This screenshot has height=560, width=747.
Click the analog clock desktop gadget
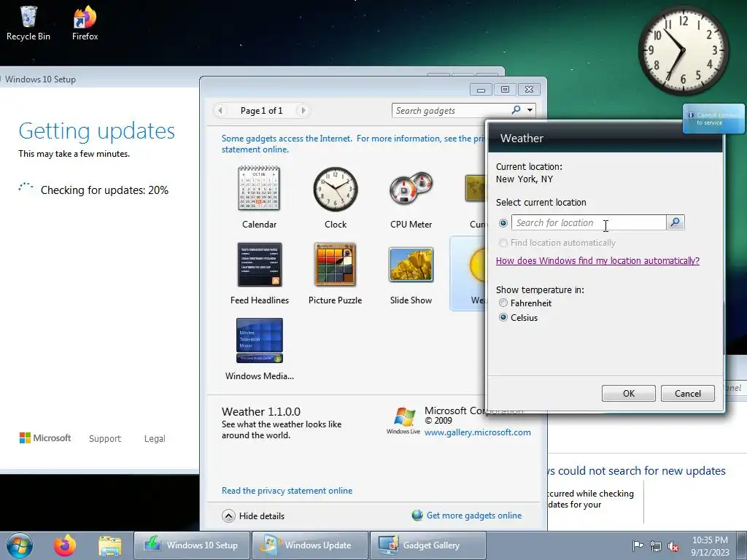click(683, 50)
